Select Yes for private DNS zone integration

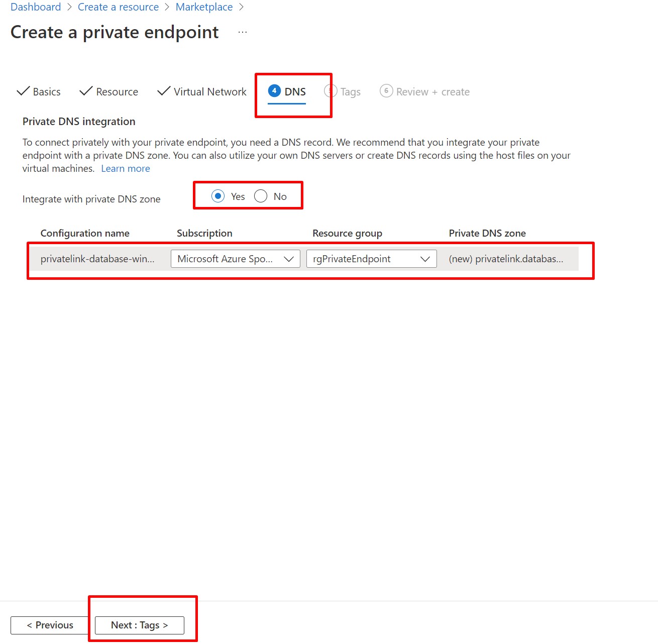pos(218,196)
